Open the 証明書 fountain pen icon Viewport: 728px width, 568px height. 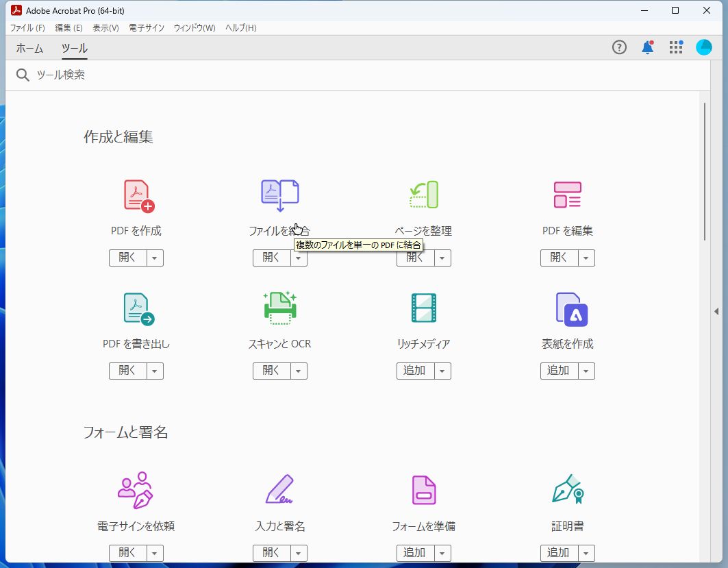point(567,489)
